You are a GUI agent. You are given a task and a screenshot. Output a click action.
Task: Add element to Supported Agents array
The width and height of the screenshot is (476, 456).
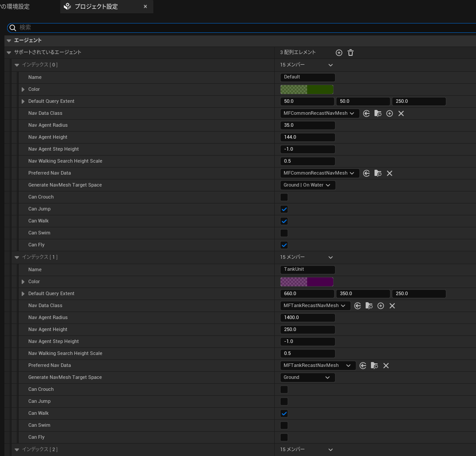point(339,53)
